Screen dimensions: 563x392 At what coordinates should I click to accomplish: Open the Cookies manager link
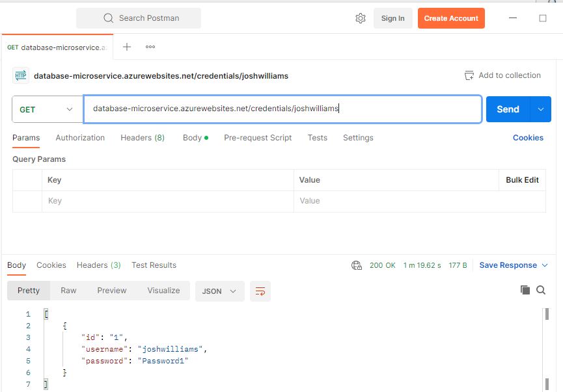click(527, 137)
